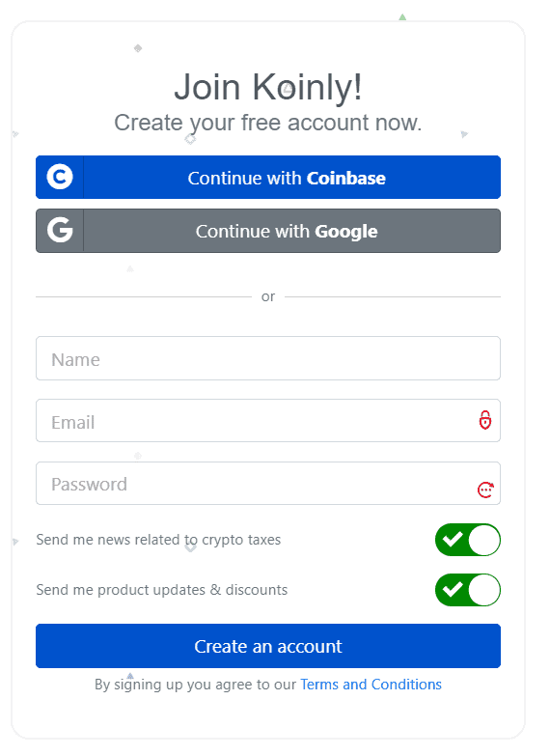The image size is (550, 756).
Task: Click into the Password field
Action: [268, 483]
